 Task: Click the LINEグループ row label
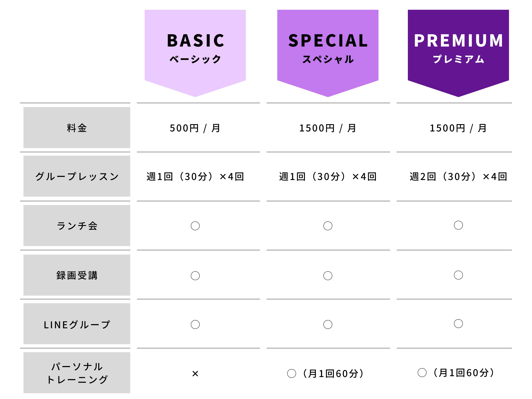click(x=77, y=325)
